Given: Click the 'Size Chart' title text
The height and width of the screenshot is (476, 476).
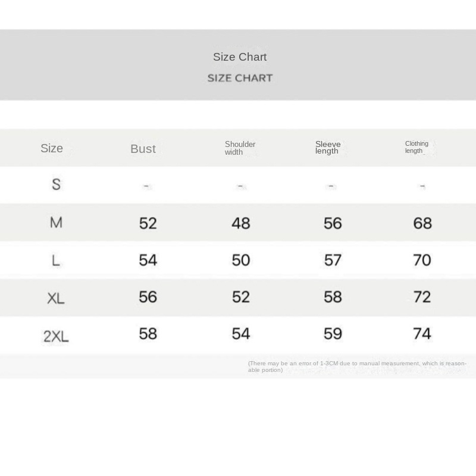Looking at the screenshot, I should [240, 57].
